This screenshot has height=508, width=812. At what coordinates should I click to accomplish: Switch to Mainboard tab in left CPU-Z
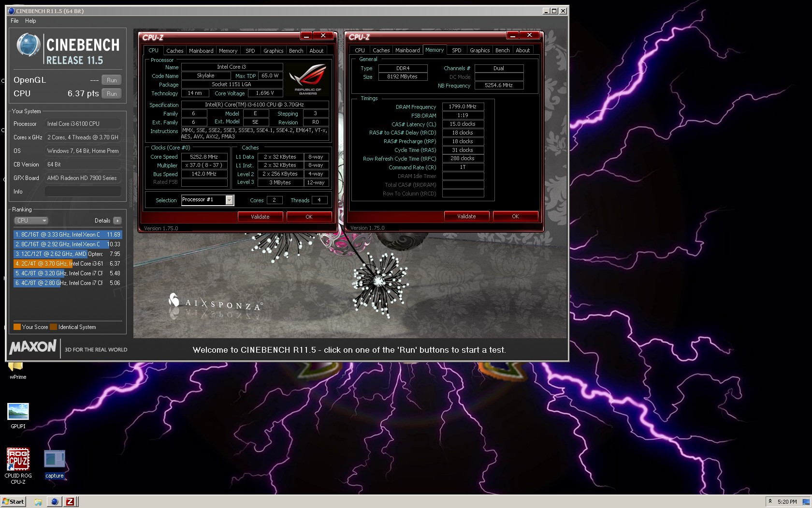point(201,51)
